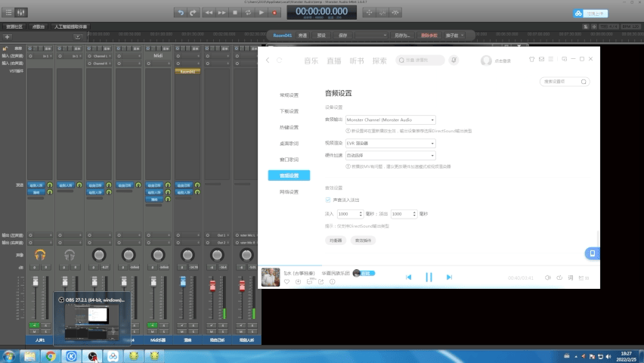Select 热键设置 in settings sidebar
Viewport: 644px width, 363px height.
(x=289, y=128)
